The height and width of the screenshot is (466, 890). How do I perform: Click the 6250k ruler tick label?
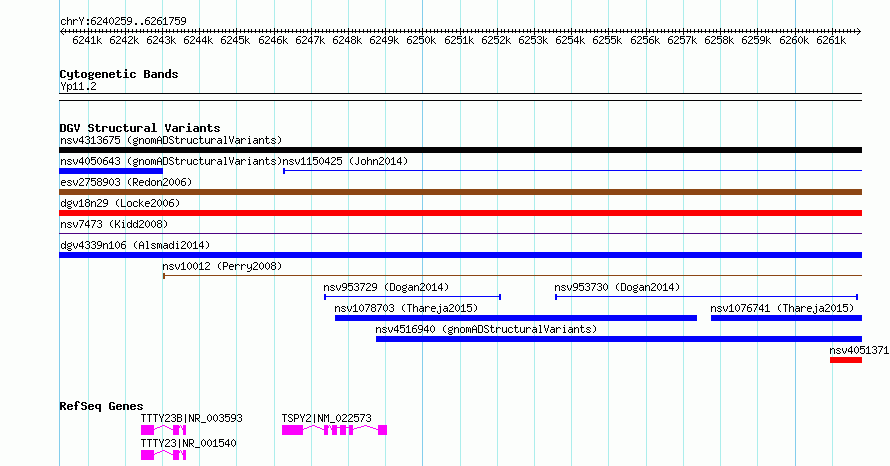tap(421, 40)
